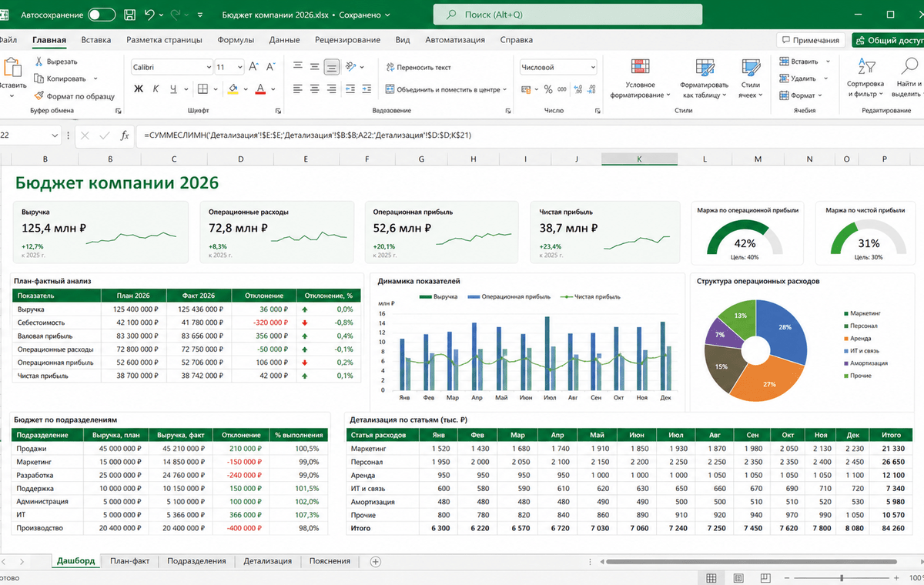The width and height of the screenshot is (924, 585).
Task: Open the Вставка ribbon tab
Action: tap(96, 40)
